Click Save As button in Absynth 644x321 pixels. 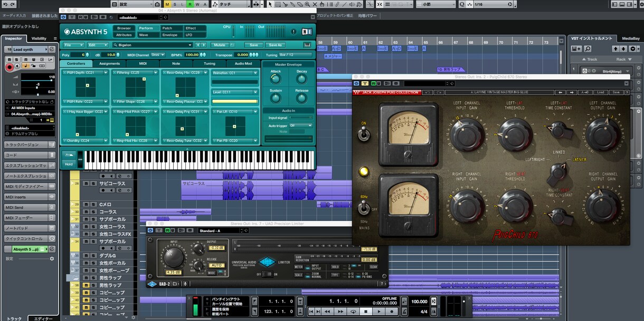pos(274,45)
